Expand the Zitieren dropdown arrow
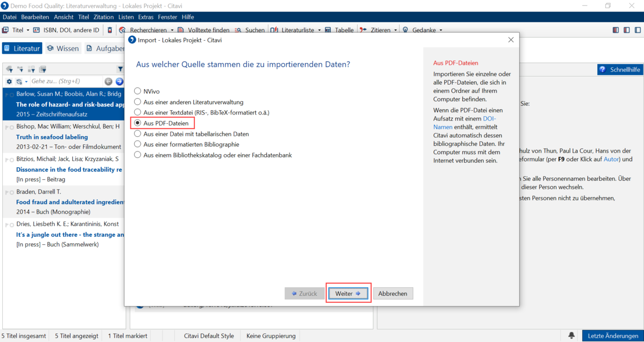644x342 pixels. [x=395, y=30]
